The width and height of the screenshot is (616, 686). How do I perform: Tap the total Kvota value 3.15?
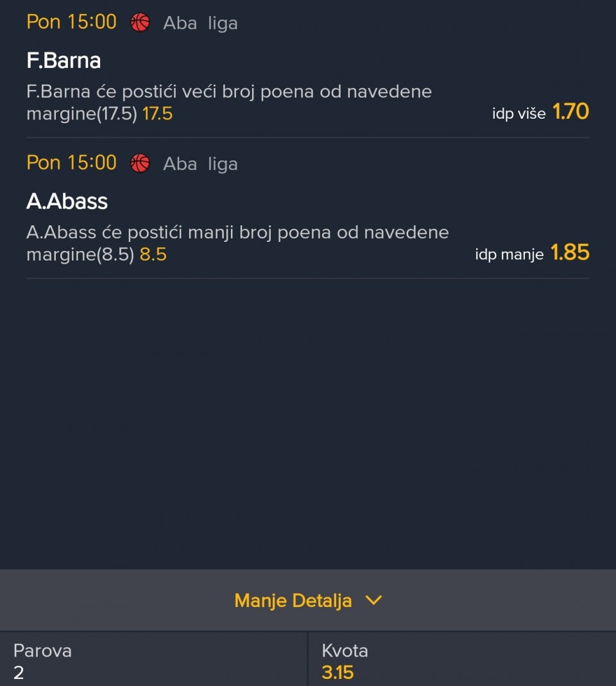(x=338, y=673)
